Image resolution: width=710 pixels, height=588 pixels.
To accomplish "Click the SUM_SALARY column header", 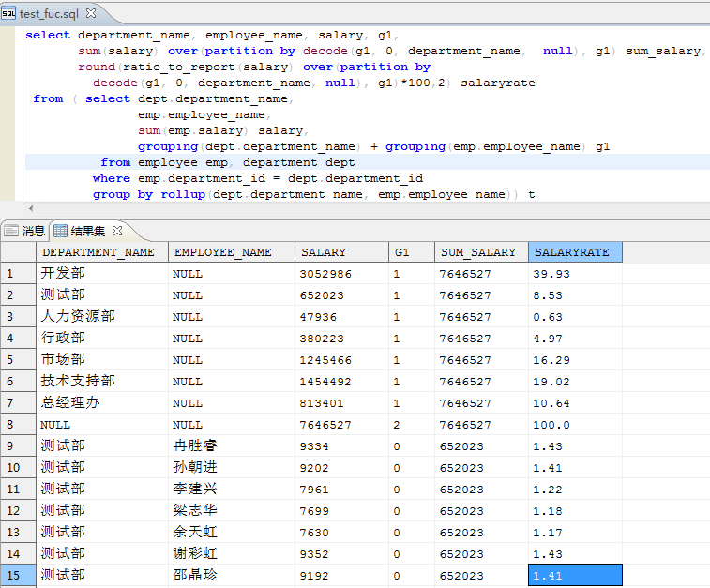I will tap(478, 252).
